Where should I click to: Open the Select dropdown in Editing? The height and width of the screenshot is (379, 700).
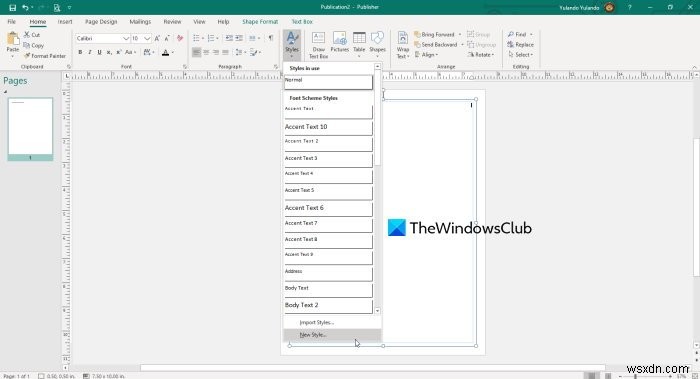click(521, 55)
